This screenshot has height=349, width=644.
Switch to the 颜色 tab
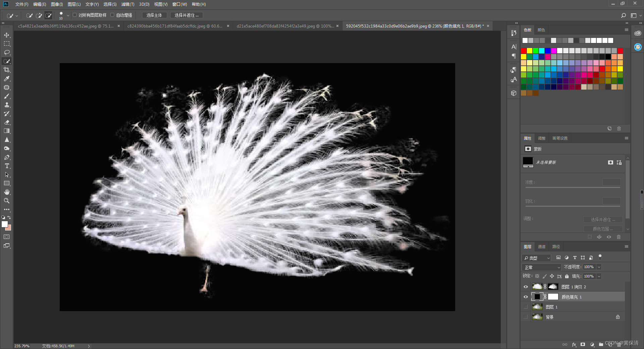(541, 30)
